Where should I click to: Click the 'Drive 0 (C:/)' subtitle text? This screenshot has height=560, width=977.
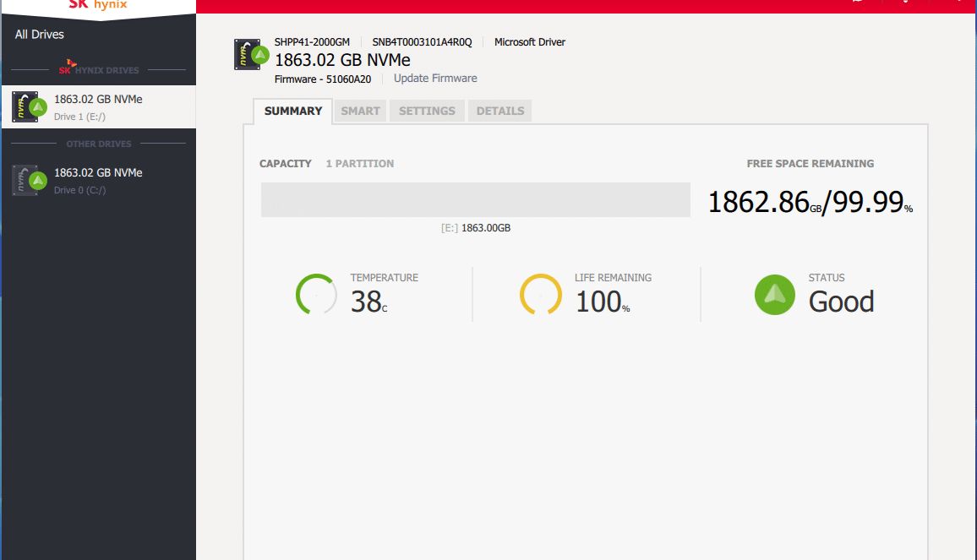pos(79,190)
